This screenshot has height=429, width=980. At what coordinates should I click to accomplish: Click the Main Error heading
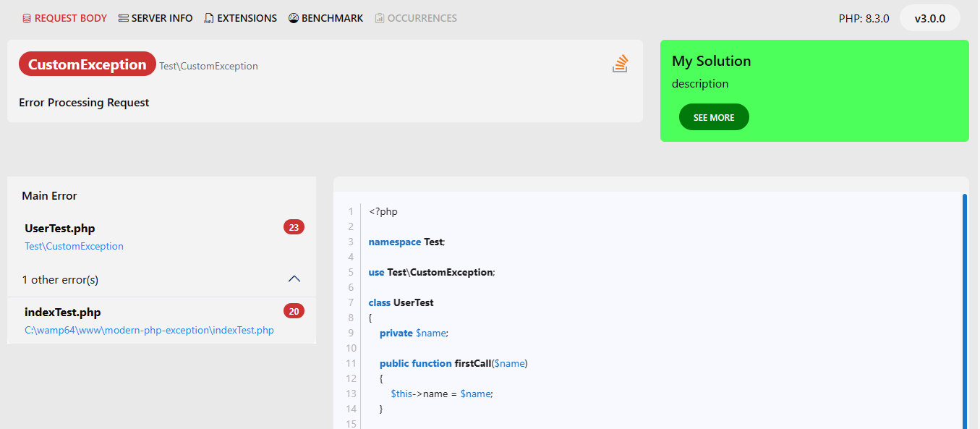[x=49, y=195]
